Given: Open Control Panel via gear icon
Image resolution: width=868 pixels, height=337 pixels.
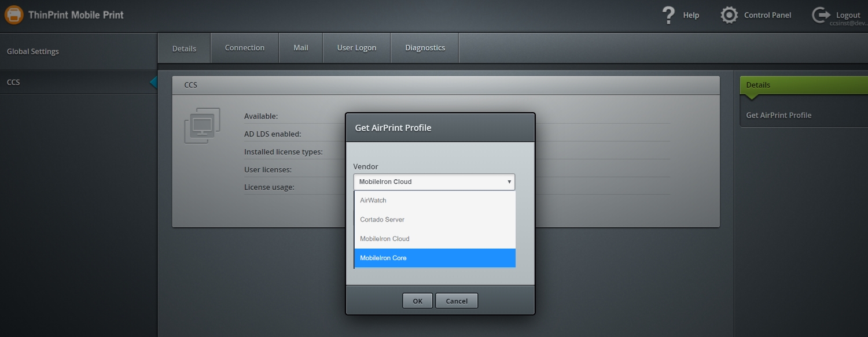Looking at the screenshot, I should tap(729, 15).
